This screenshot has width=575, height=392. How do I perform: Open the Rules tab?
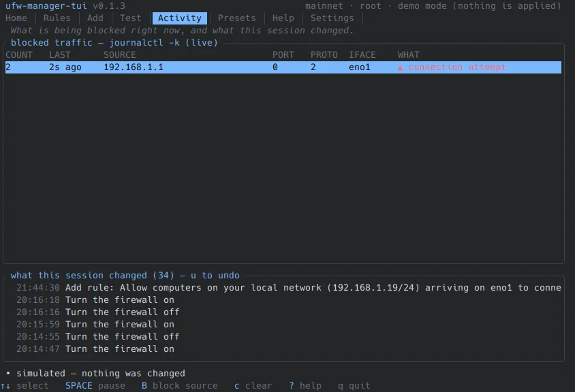[x=57, y=18]
